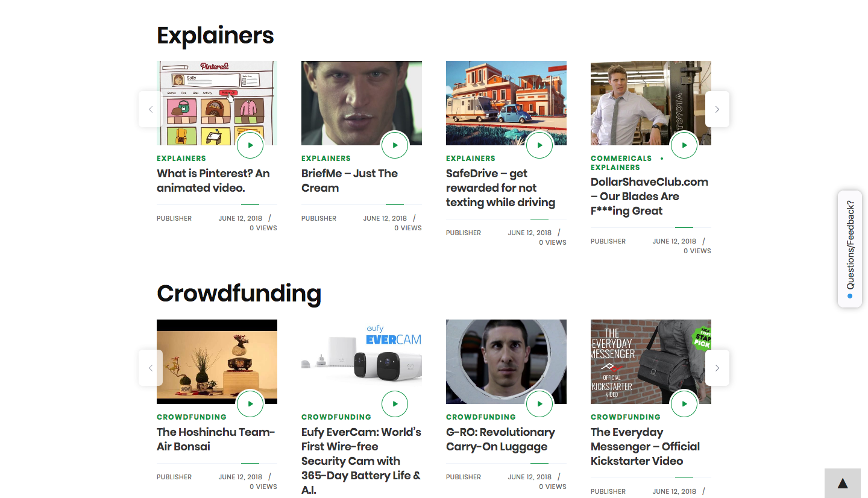This screenshot has height=498, width=868.
Task: Select Explainers category above Pinterest title
Action: coord(181,159)
